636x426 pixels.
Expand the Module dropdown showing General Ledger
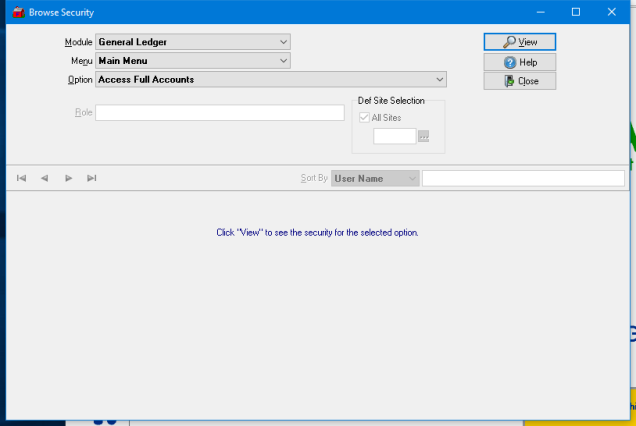point(284,42)
